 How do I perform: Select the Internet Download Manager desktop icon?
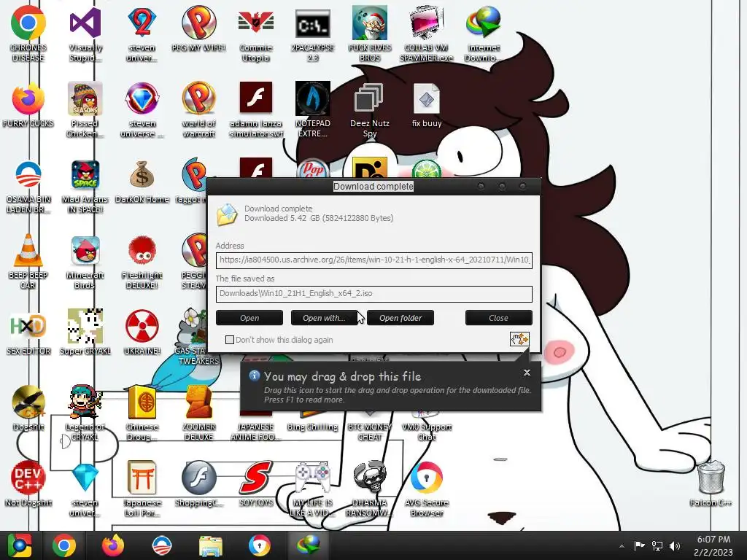click(x=484, y=34)
